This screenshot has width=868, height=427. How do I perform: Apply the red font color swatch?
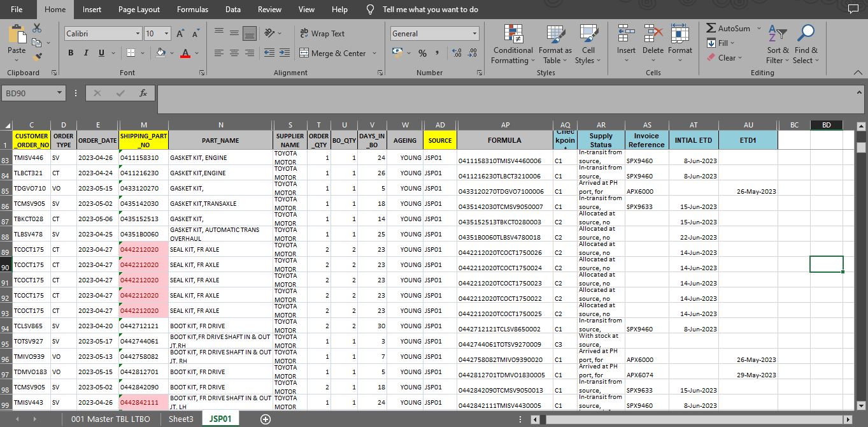(185, 54)
